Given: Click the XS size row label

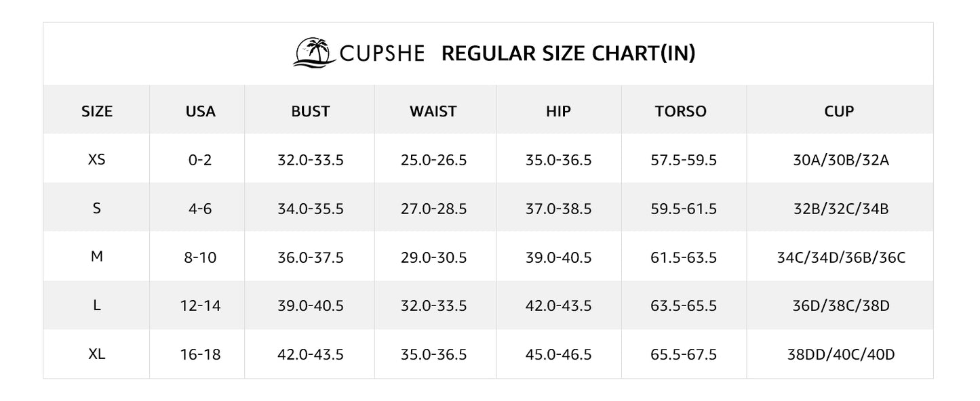Looking at the screenshot, I should (97, 160).
